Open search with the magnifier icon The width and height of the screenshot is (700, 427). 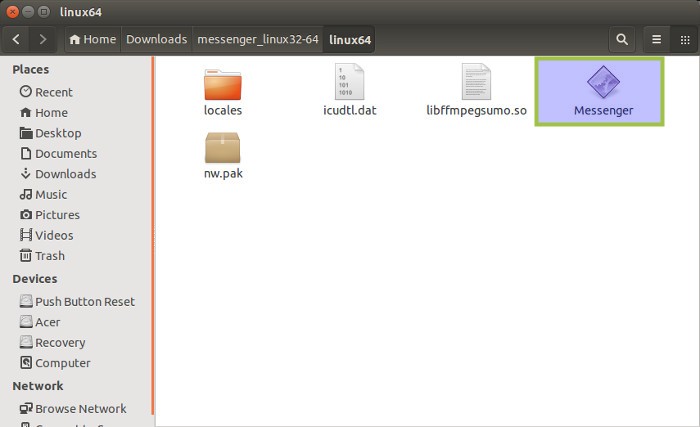622,39
